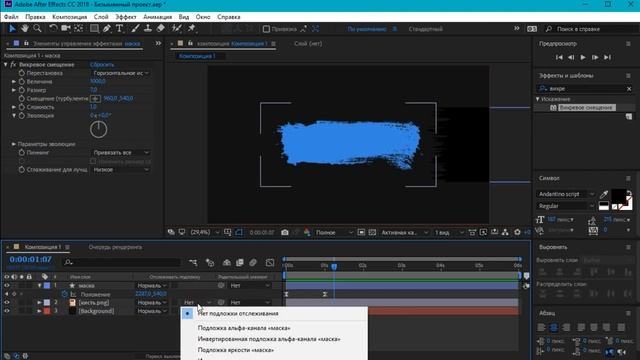
Task: Jump to last frame in preview
Action: pos(607,57)
